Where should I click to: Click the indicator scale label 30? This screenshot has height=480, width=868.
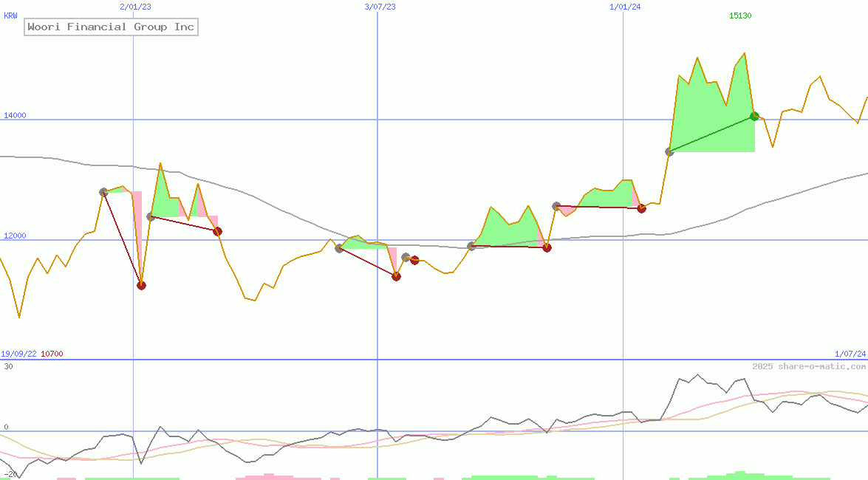coord(8,366)
